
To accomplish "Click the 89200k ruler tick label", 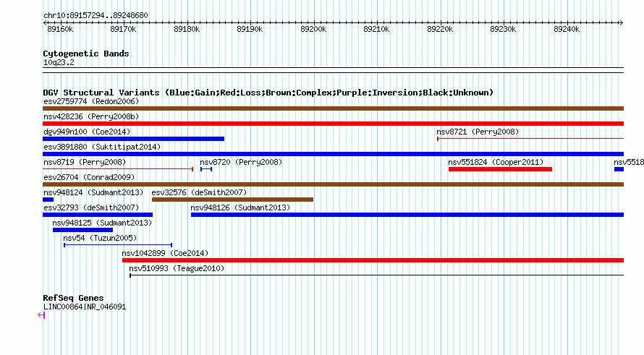I will tap(313, 29).
